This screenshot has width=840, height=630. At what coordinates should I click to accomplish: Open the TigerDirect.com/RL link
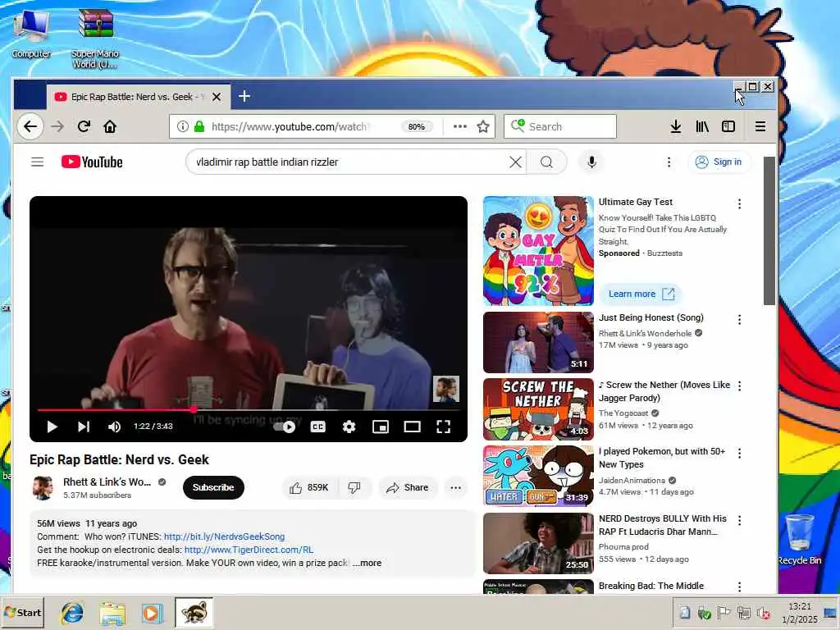click(x=249, y=550)
